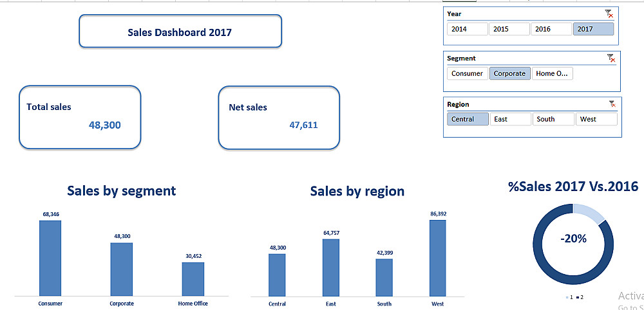This screenshot has height=310, width=644.
Task: Toggle the Central region filter
Action: point(468,120)
